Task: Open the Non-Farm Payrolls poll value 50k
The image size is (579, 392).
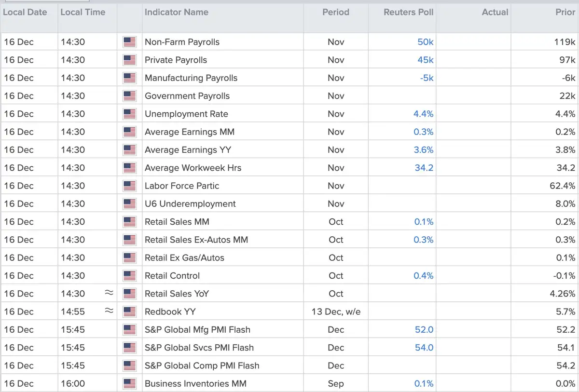Action: pos(426,42)
